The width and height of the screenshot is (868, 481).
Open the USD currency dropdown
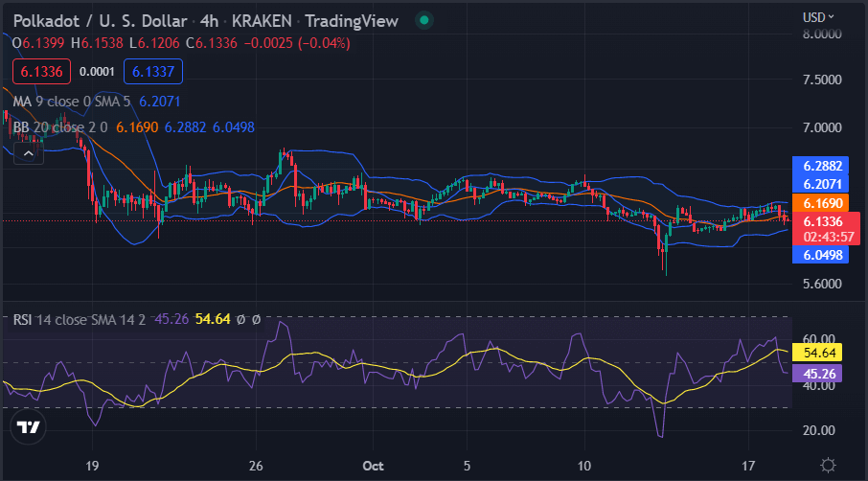click(x=818, y=17)
